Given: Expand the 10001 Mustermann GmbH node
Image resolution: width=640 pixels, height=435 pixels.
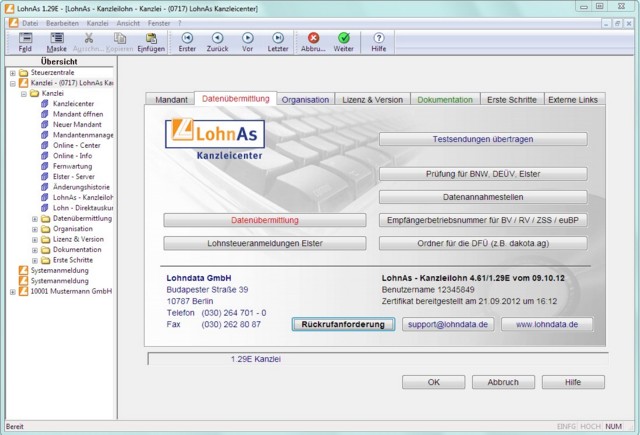Looking at the screenshot, I should click(x=13, y=292).
